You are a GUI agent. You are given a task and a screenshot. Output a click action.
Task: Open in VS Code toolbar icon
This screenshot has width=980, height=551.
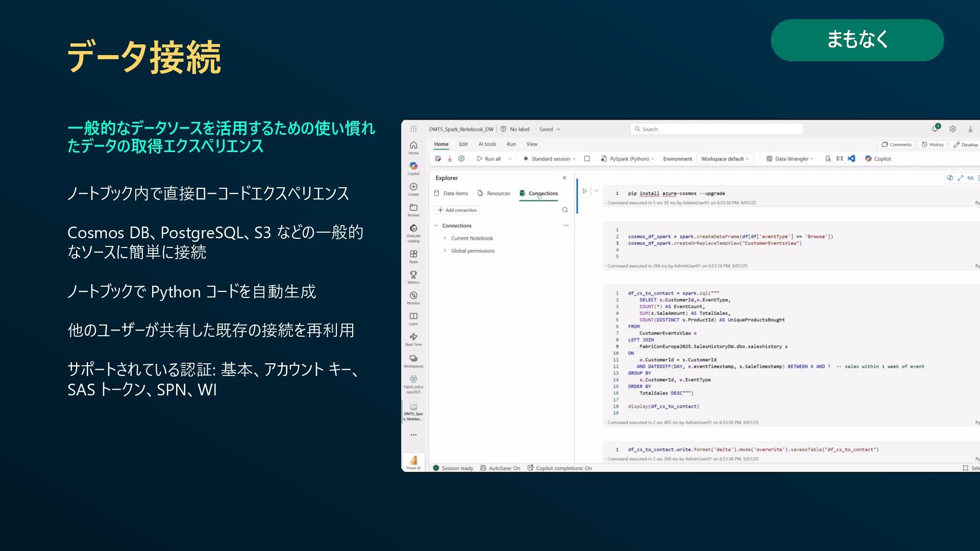coord(851,159)
